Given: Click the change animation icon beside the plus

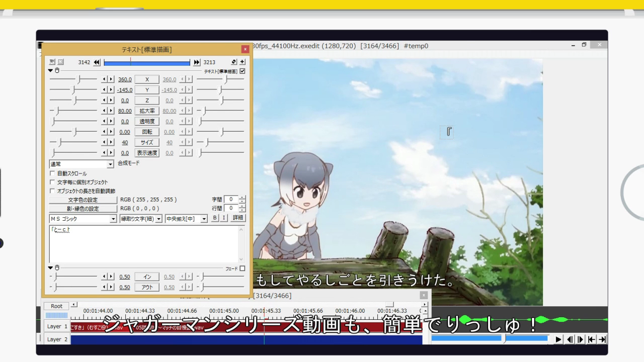Looking at the screenshot, I should [x=233, y=61].
